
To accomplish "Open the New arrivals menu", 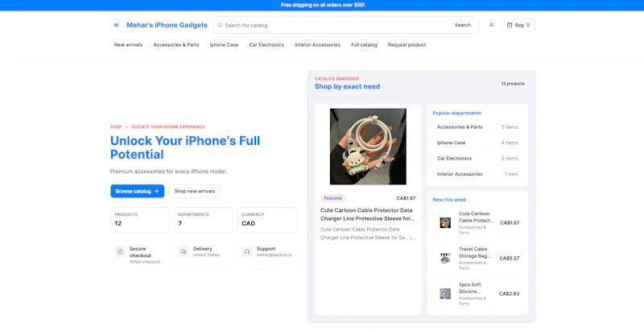I will 128,45.
